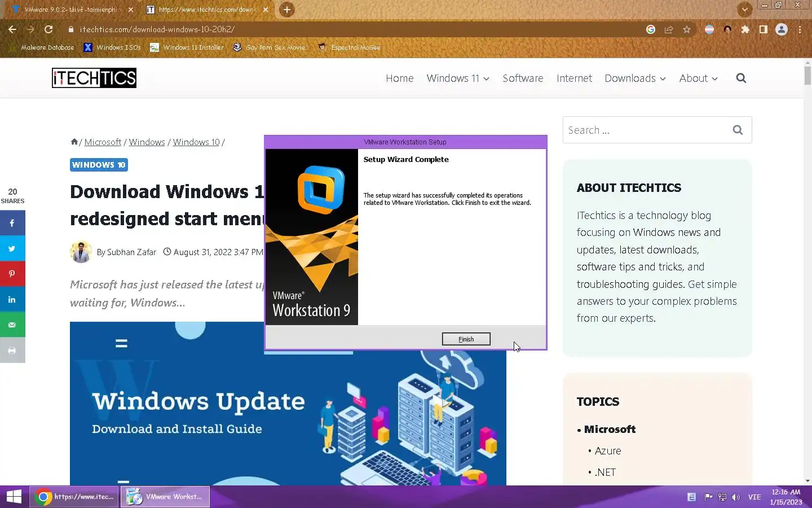This screenshot has width=812, height=508.
Task: Switch to VMware Workstation taskbar item
Action: [165, 497]
